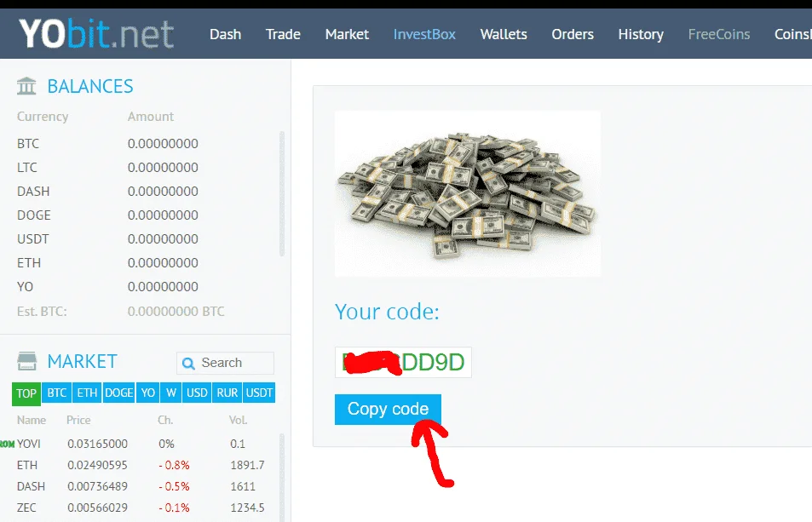Open the ZEC market row
Image resolution: width=812 pixels, height=522 pixels.
pyautogui.click(x=140, y=508)
